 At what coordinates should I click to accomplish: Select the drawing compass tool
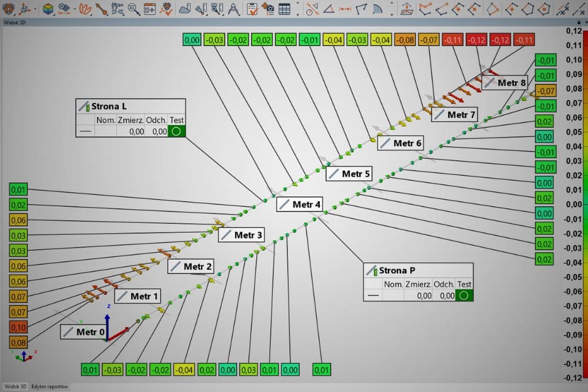pos(232,9)
